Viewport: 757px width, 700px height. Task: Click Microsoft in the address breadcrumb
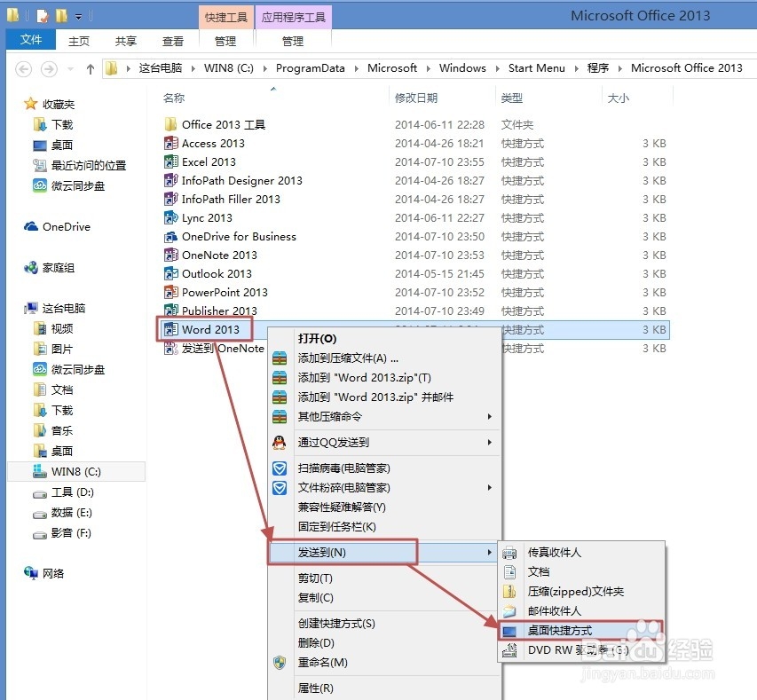click(x=392, y=68)
